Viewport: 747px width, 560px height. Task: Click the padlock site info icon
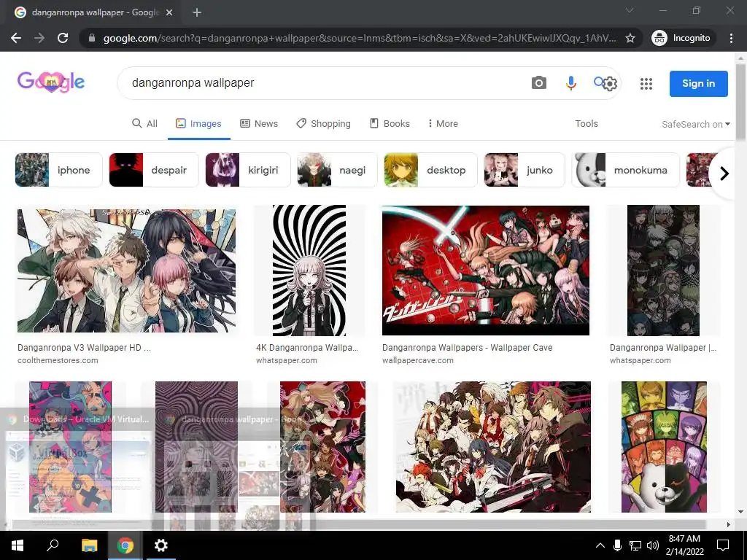[92, 38]
